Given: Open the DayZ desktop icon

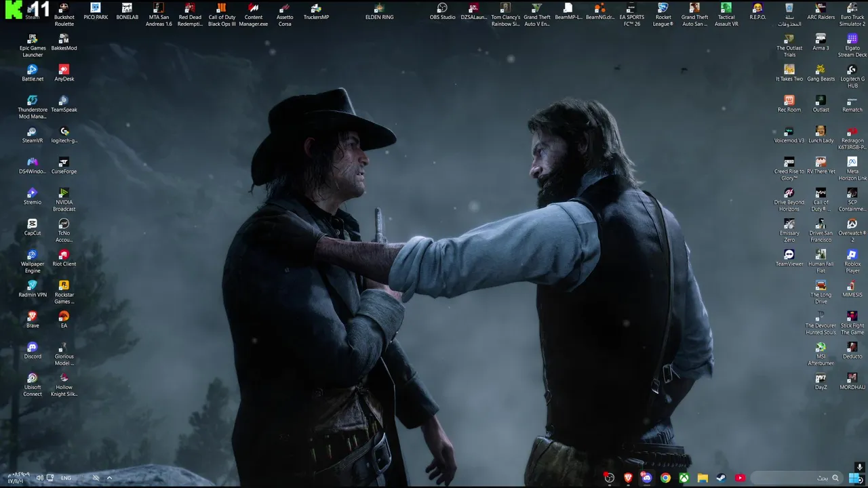Looking at the screenshot, I should click(821, 381).
